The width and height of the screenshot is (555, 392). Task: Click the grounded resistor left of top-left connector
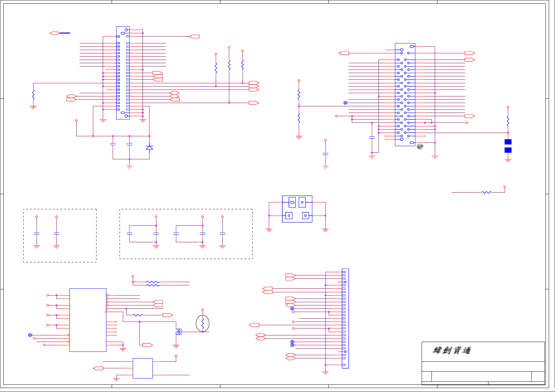point(33,94)
